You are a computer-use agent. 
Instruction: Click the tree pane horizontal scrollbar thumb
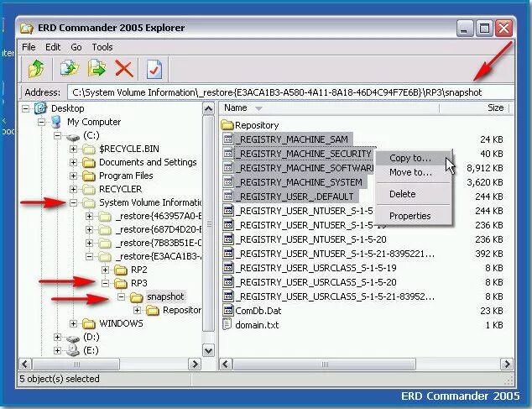(x=76, y=364)
